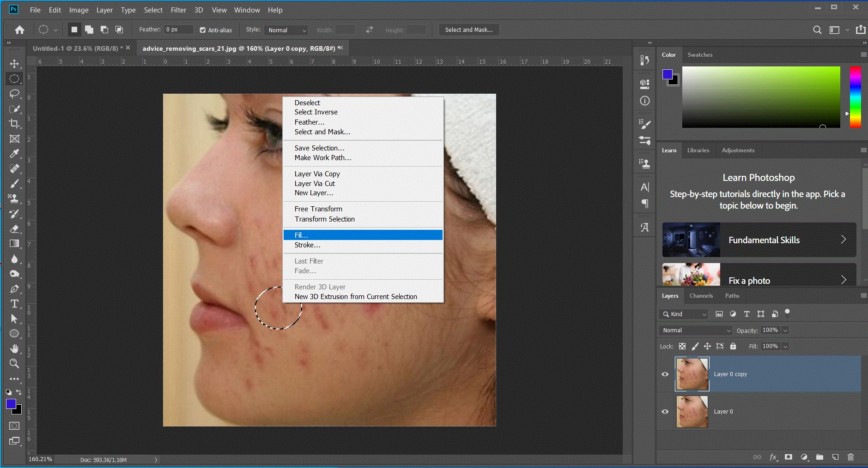
Task: Open the layer blending mode dropdown
Action: pos(696,330)
